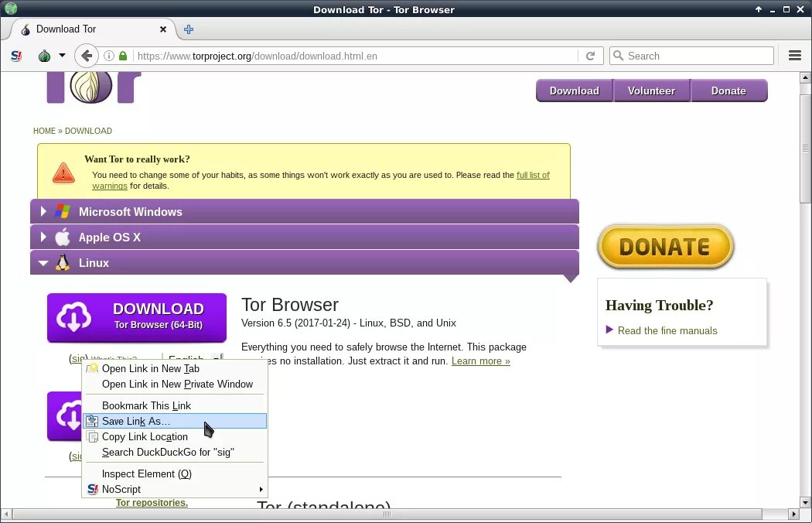Click the horizontal scroll right arrow
812x523 pixels.
pos(794,514)
